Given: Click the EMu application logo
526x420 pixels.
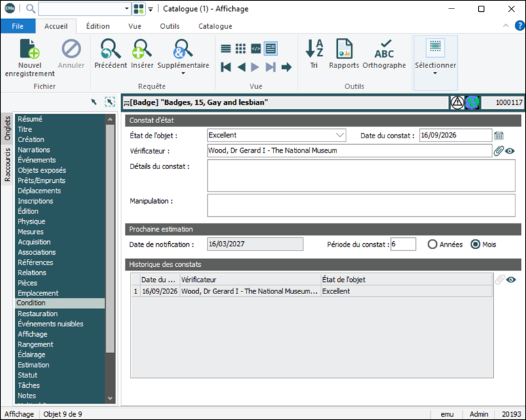Looking at the screenshot, I should coord(9,9).
